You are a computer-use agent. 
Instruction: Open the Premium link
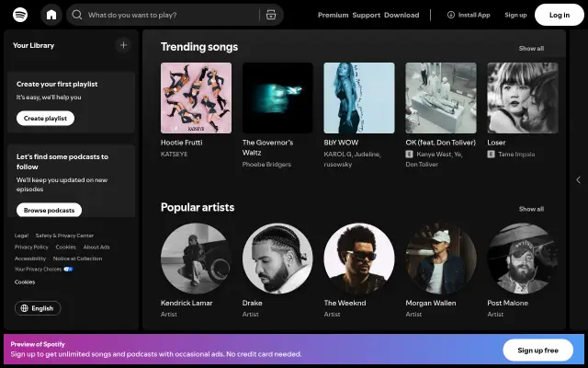pyautogui.click(x=333, y=15)
